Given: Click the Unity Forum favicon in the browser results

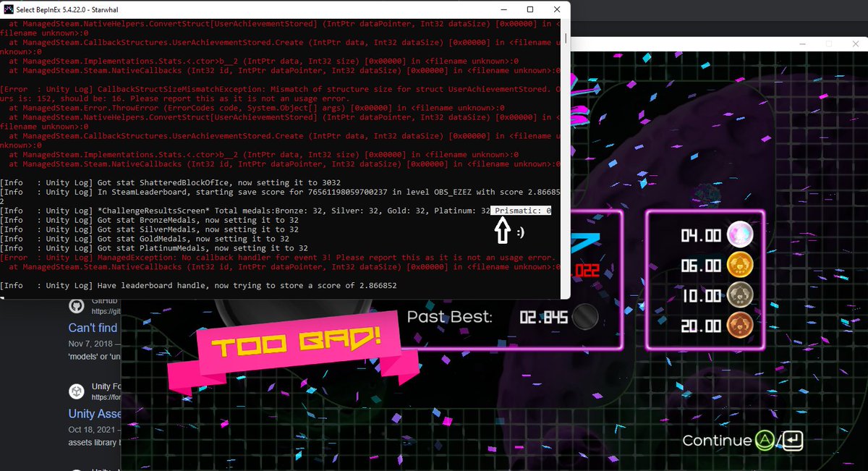Looking at the screenshot, I should 76,391.
